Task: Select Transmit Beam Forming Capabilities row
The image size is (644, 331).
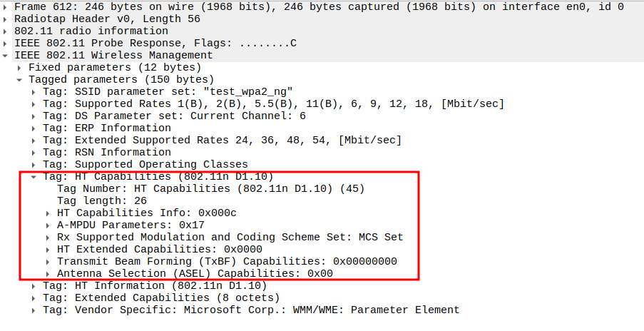Action: 228,261
